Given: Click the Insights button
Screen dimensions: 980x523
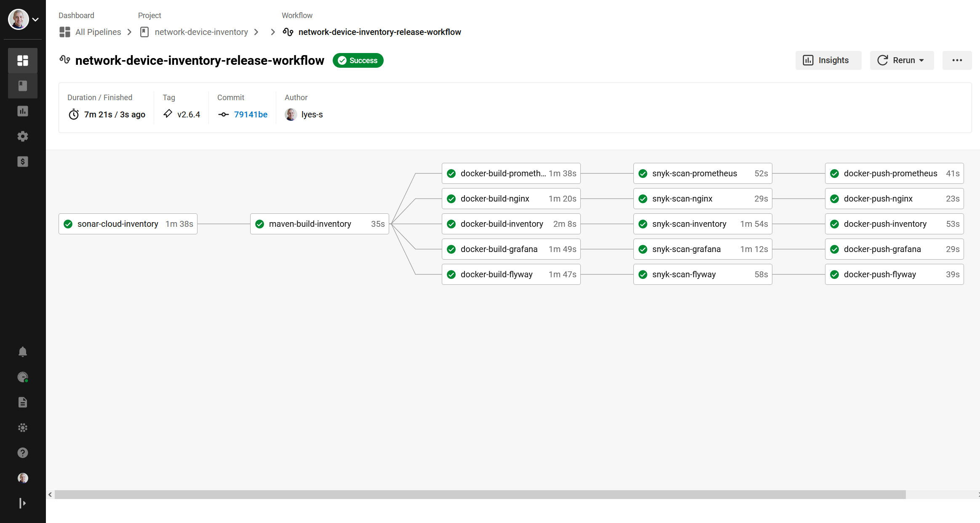Looking at the screenshot, I should [828, 61].
